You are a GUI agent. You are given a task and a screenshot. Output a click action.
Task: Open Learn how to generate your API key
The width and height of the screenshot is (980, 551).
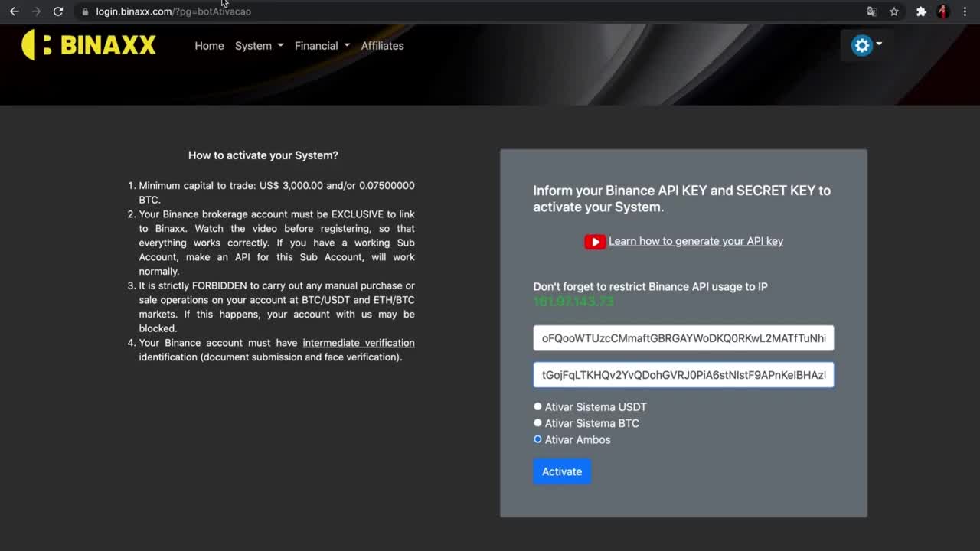click(x=696, y=241)
